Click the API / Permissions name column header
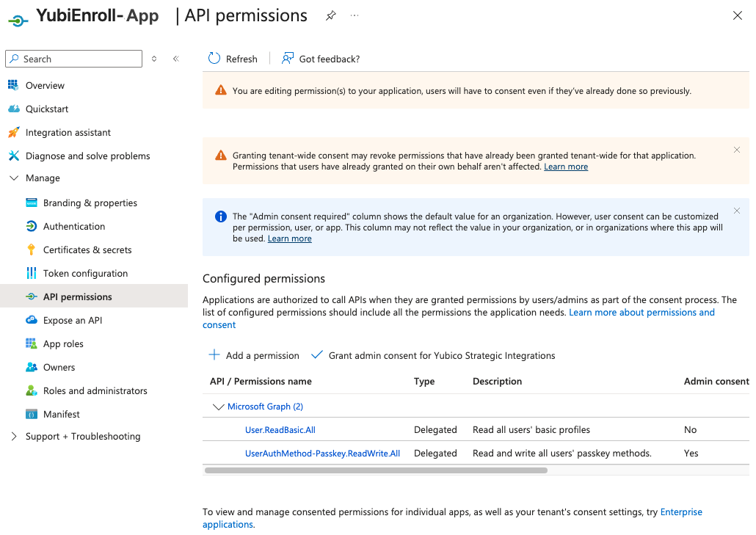756x535 pixels. tap(261, 381)
